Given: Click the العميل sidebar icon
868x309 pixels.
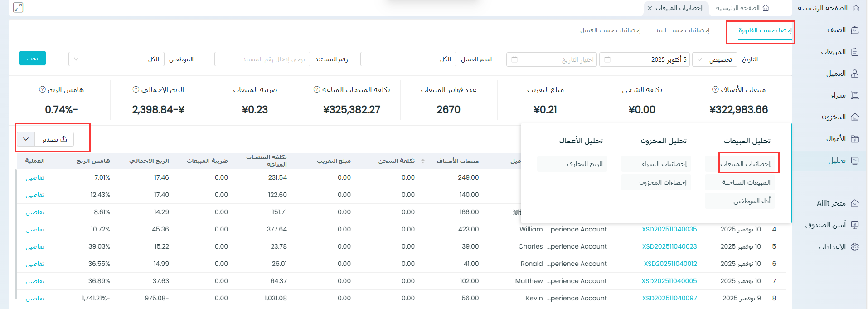Looking at the screenshot, I should [855, 74].
